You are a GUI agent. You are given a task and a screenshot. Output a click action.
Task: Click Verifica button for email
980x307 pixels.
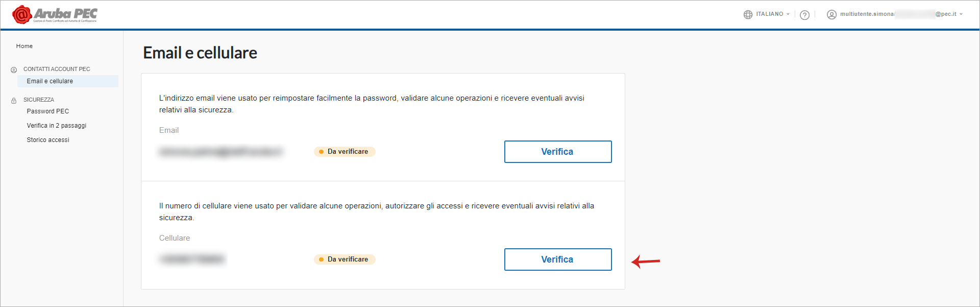[558, 152]
